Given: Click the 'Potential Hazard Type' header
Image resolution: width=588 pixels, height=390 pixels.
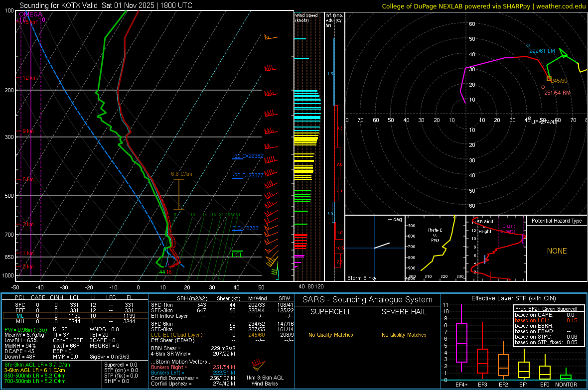Looking at the screenshot, I should click(x=557, y=221).
